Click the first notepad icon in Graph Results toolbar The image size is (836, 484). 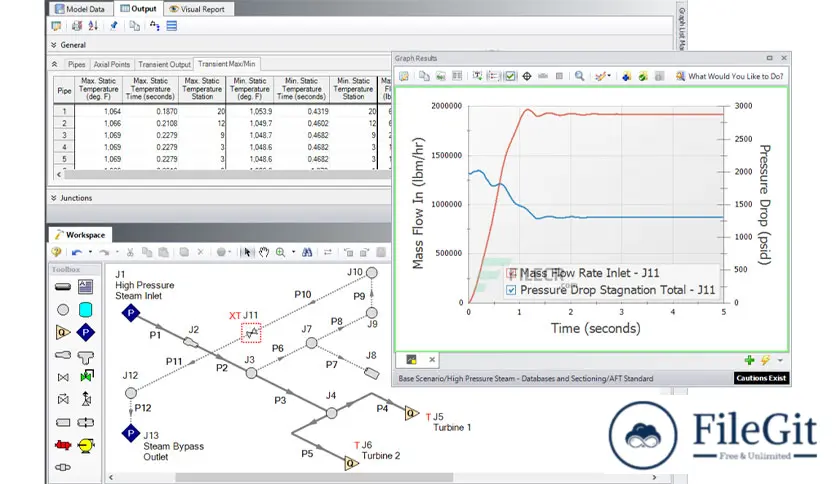pyautogui.click(x=404, y=76)
